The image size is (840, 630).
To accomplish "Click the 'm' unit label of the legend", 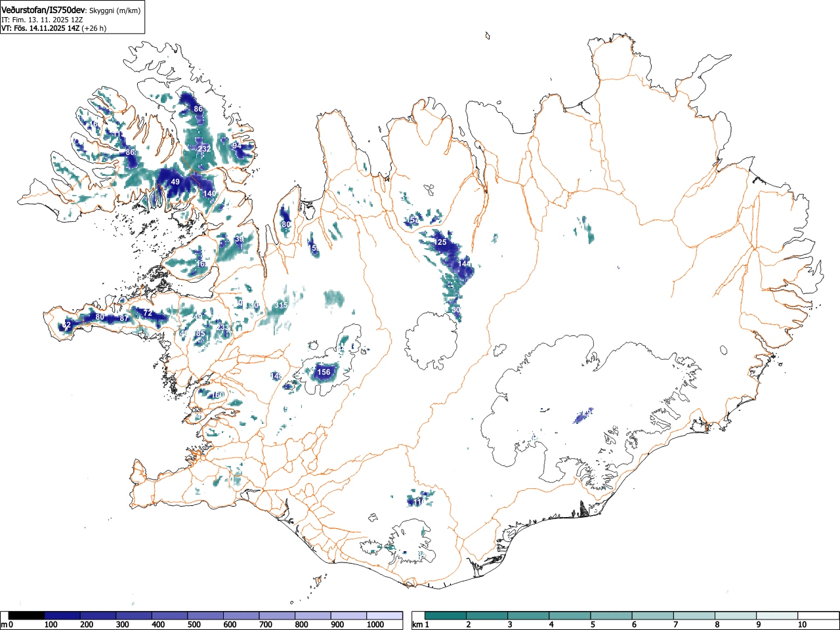I will (x=4, y=625).
